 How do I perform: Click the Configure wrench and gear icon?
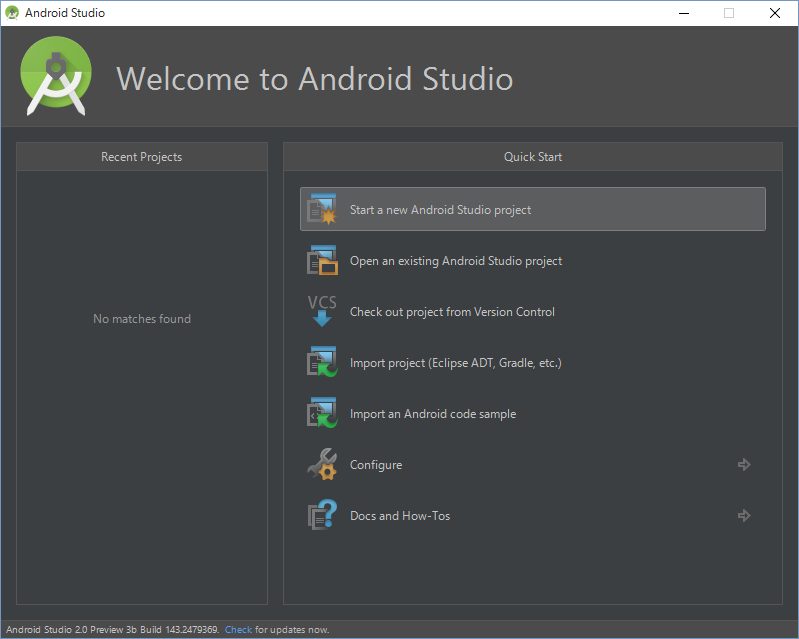tap(322, 464)
